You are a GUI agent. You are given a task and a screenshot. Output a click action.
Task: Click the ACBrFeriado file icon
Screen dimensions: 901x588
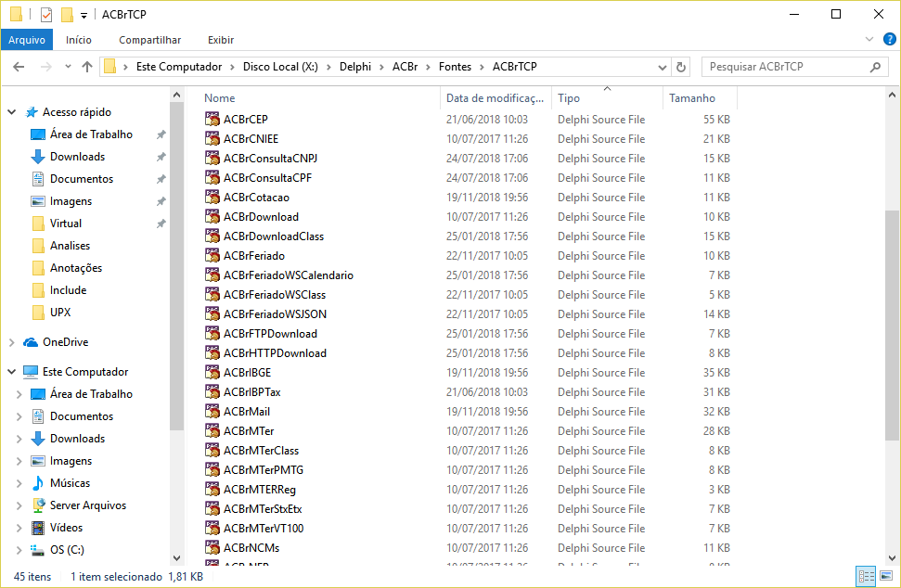pyautogui.click(x=212, y=256)
